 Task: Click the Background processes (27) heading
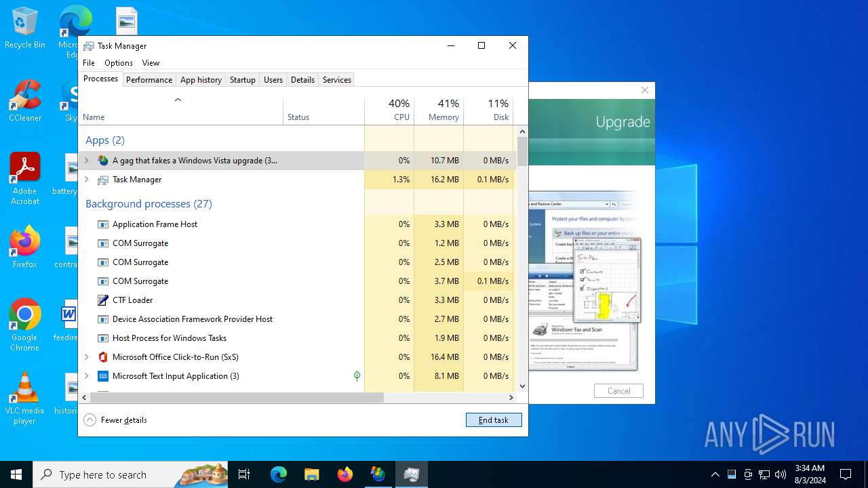tap(149, 204)
